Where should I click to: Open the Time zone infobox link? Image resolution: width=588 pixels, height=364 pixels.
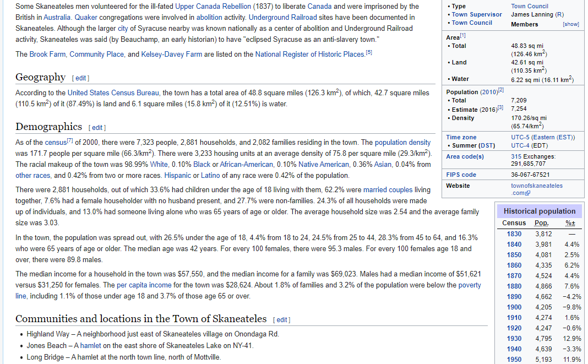(461, 137)
